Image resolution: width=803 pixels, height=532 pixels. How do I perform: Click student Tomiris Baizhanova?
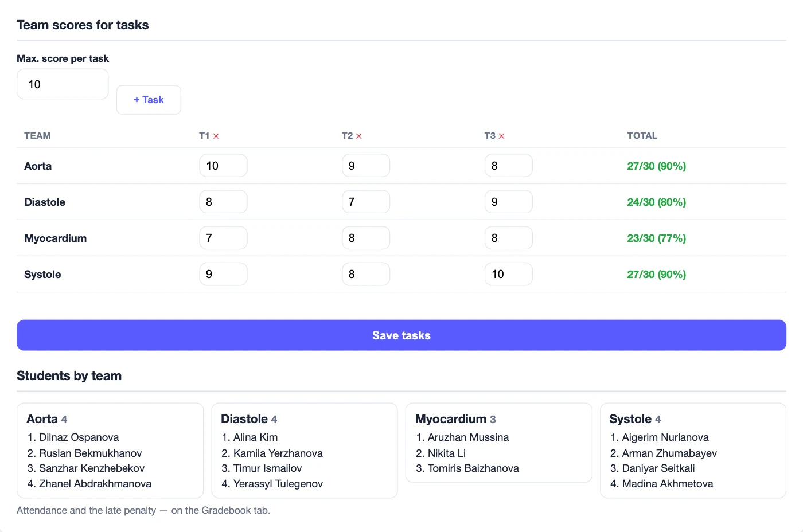[473, 468]
